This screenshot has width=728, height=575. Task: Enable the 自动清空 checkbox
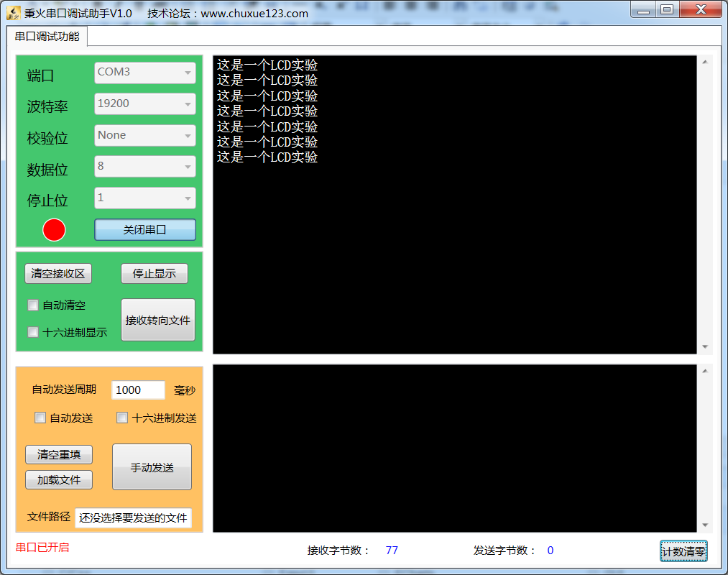(33, 305)
